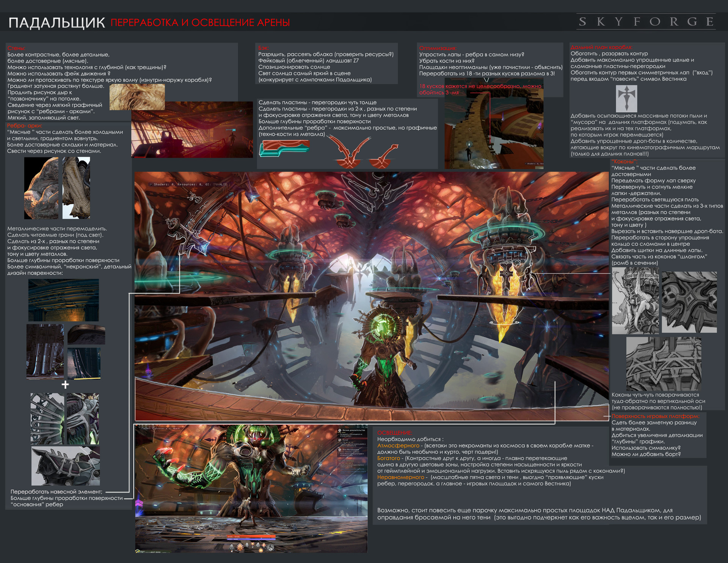Select the red plate sketch with cyan outline

pyautogui.click(x=284, y=148)
